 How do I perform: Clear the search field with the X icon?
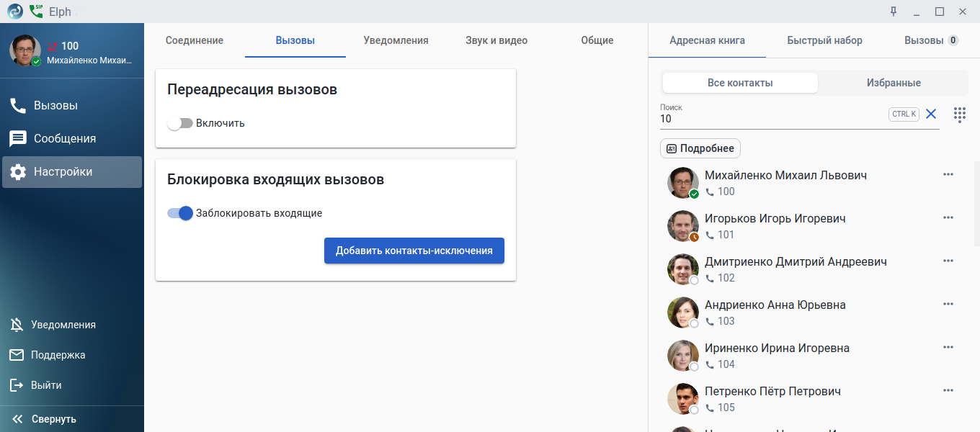click(931, 114)
